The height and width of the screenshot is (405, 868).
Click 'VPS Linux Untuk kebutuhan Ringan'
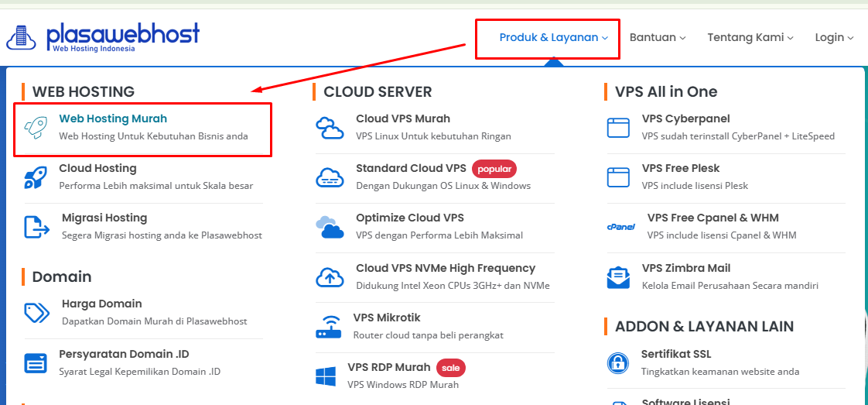[x=433, y=136]
